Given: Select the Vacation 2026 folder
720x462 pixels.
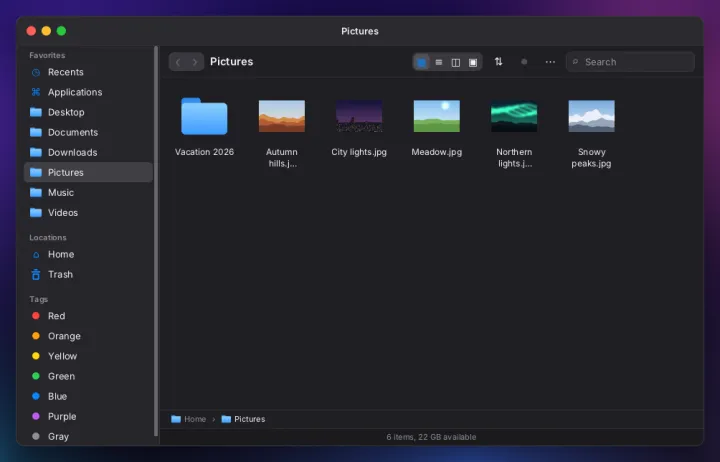Looking at the screenshot, I should [204, 116].
